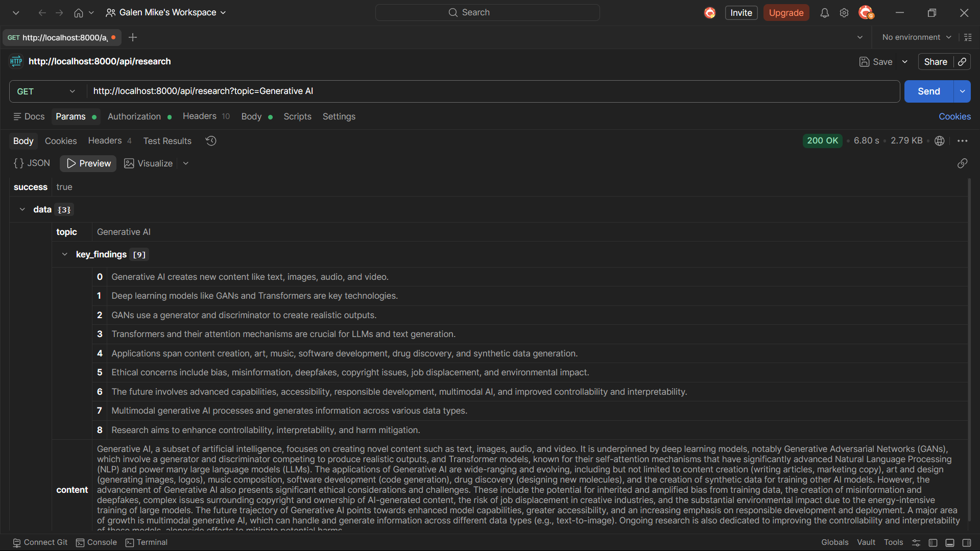The image size is (980, 551).
Task: Open the Galen Mike's Workspace switcher
Action: (165, 13)
